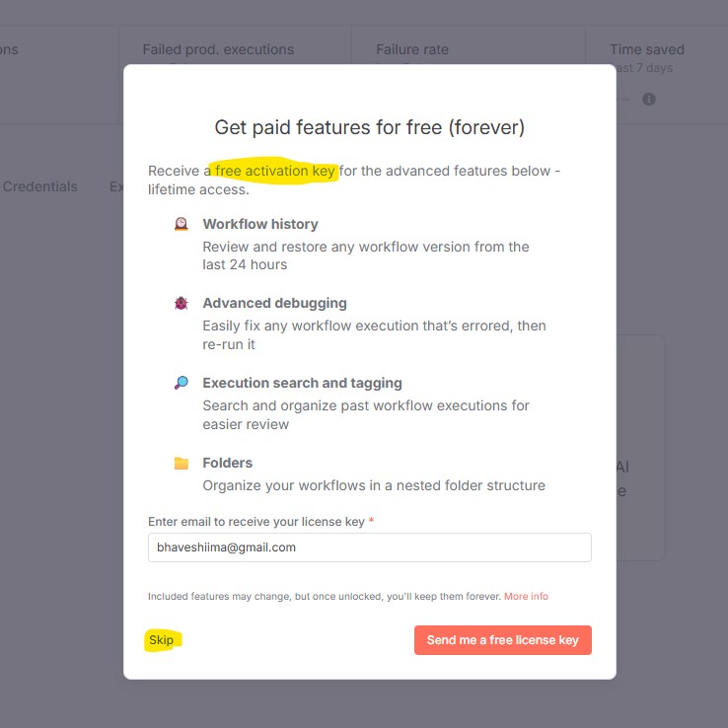Click the yellow Folders icon
The width and height of the screenshot is (728, 728).
182,463
